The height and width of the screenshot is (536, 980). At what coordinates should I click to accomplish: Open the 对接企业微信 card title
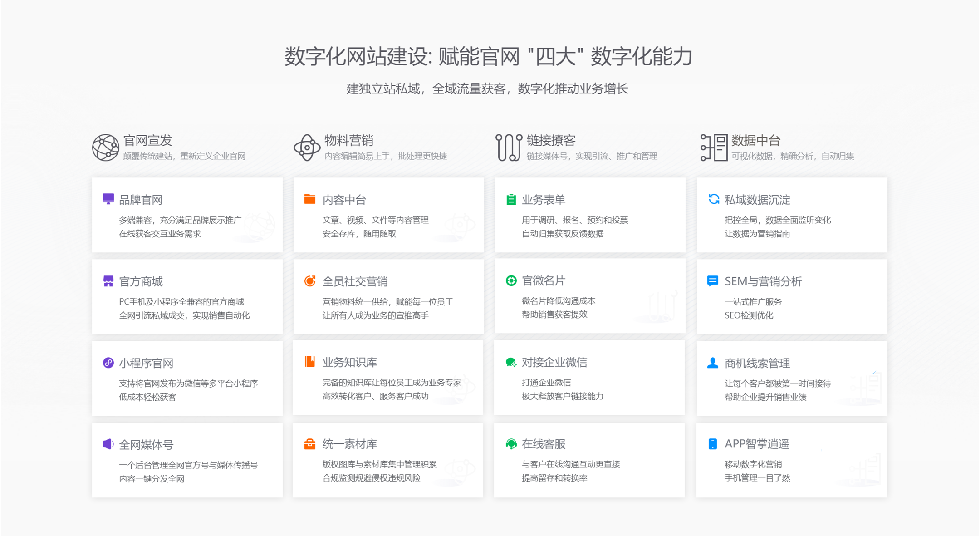coord(554,362)
